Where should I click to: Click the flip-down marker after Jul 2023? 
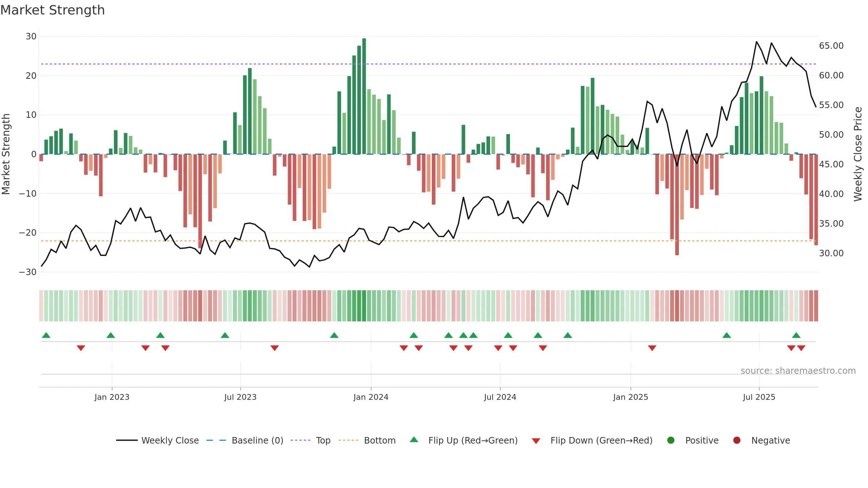[275, 348]
